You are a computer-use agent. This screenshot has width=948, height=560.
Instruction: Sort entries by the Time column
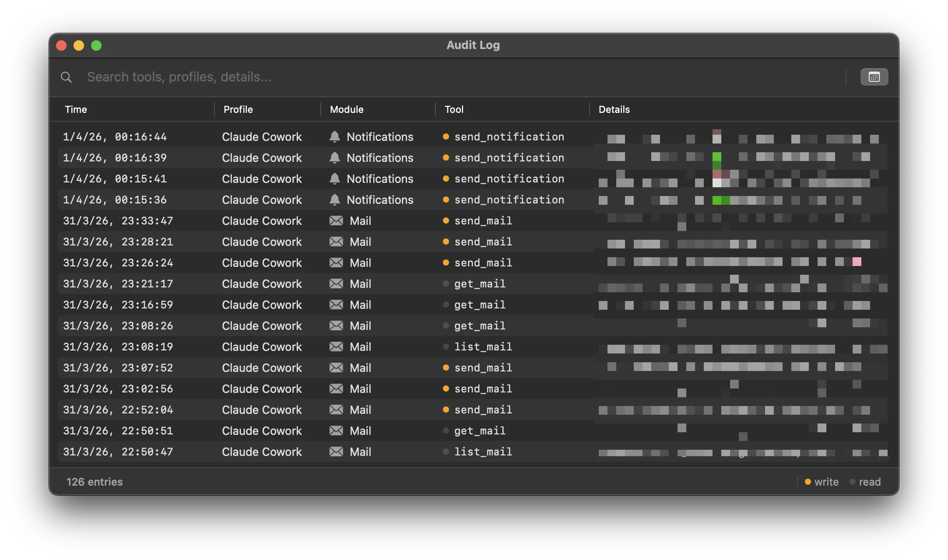[75, 109]
